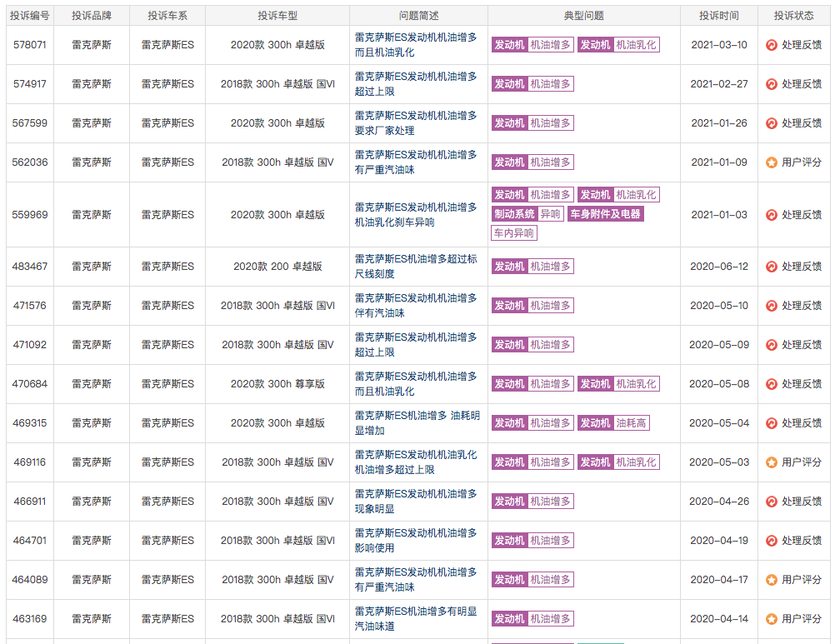
Task: Open complaint summary link for 469116
Action: coord(416,462)
